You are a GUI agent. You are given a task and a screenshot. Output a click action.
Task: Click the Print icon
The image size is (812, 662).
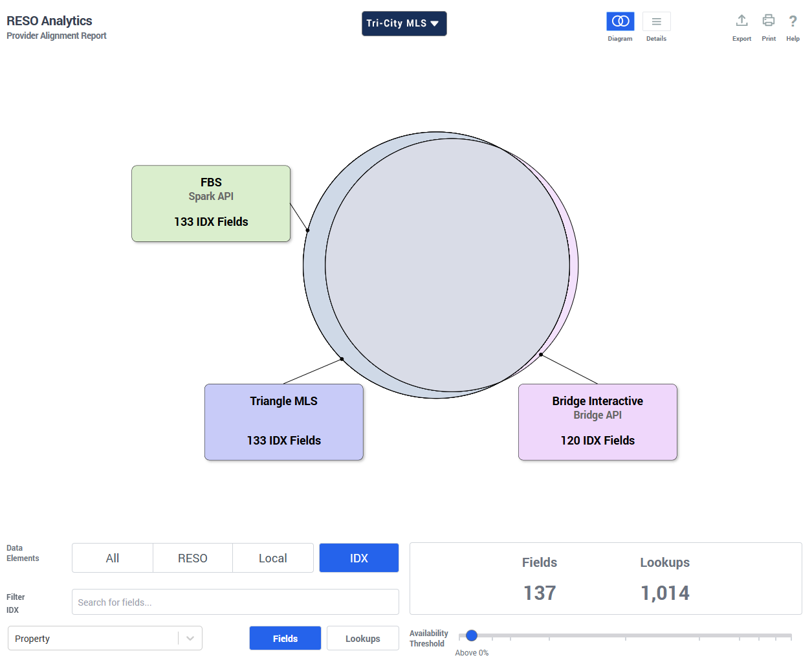768,21
